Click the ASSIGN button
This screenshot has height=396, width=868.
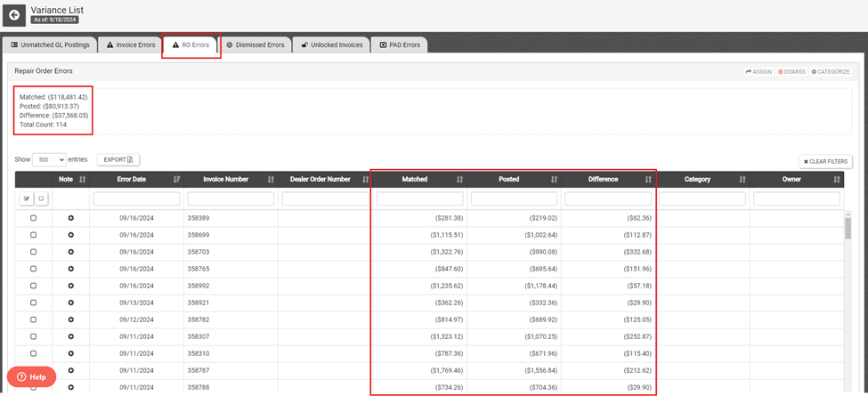[758, 72]
